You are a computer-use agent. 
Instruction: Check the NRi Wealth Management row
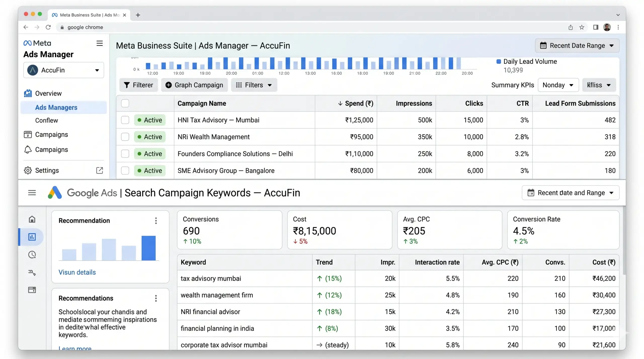tap(125, 137)
